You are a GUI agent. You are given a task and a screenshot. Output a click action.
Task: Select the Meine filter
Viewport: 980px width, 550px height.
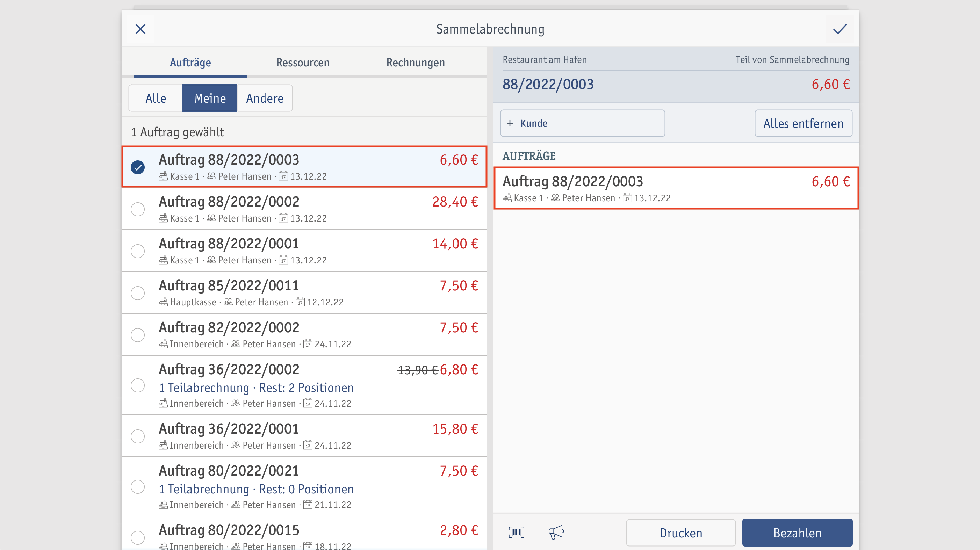(210, 98)
